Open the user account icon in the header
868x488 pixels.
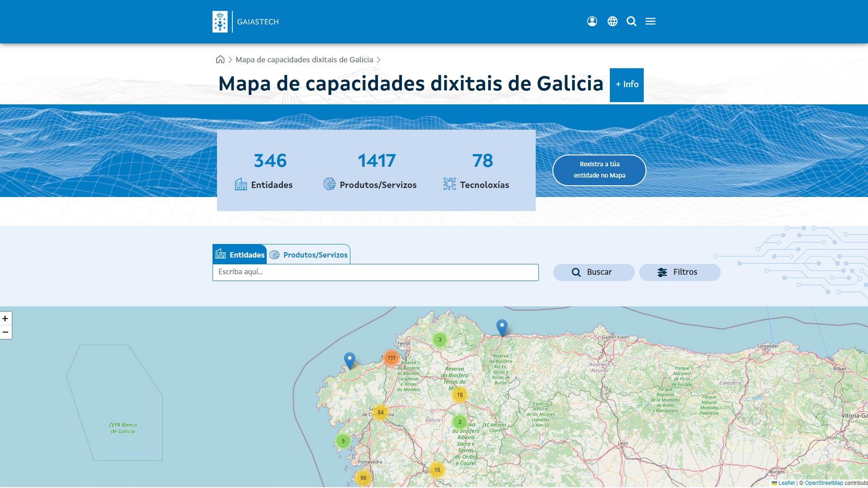click(x=592, y=21)
